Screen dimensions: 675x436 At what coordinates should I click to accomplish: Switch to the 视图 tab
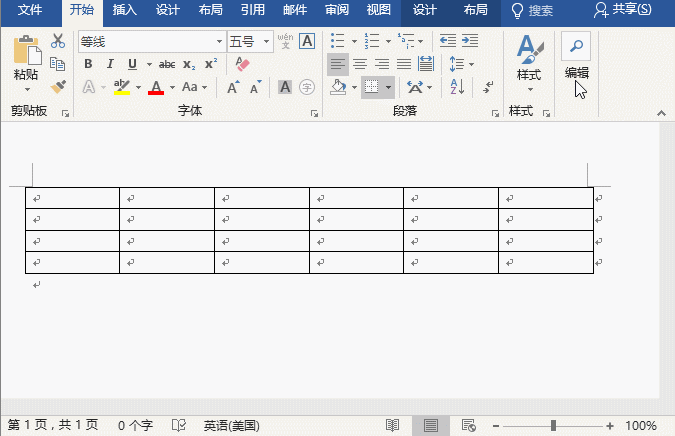pyautogui.click(x=379, y=10)
